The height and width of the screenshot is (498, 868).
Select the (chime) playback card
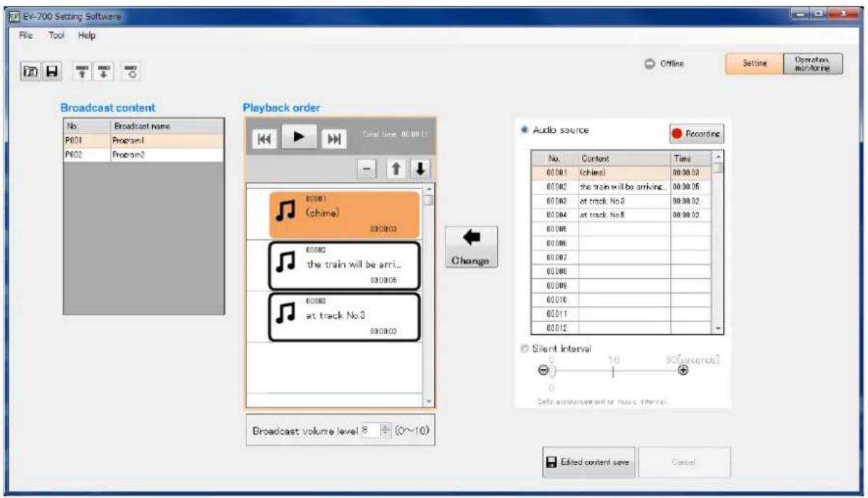[x=344, y=215]
